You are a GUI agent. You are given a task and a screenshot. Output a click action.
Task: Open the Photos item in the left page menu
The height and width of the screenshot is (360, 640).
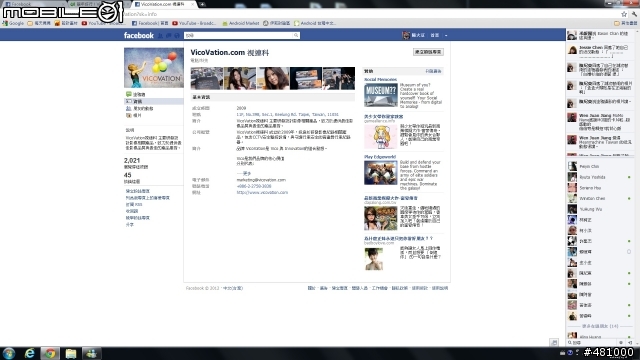tap(133, 116)
